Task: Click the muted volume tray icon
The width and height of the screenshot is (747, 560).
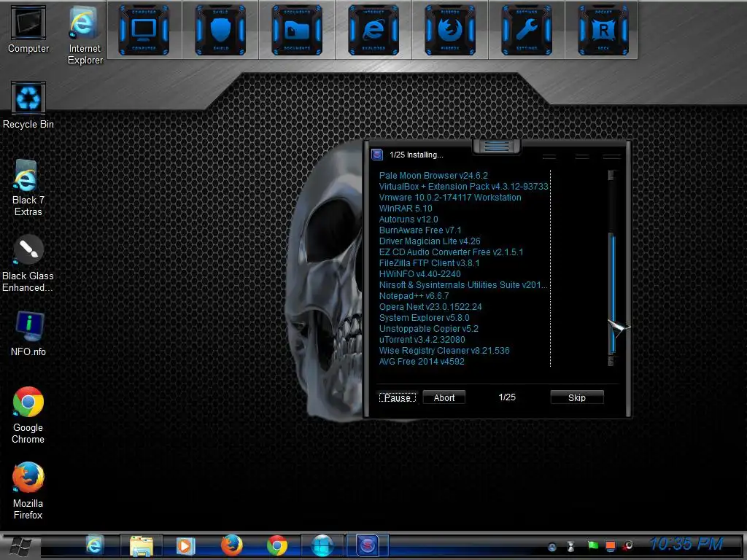Action: 628,545
